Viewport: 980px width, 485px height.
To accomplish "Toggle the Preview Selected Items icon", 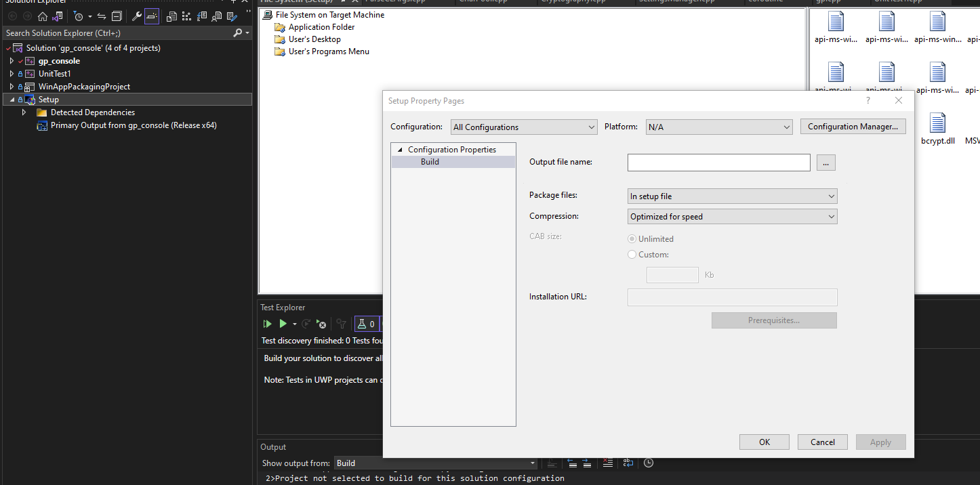I will click(152, 16).
